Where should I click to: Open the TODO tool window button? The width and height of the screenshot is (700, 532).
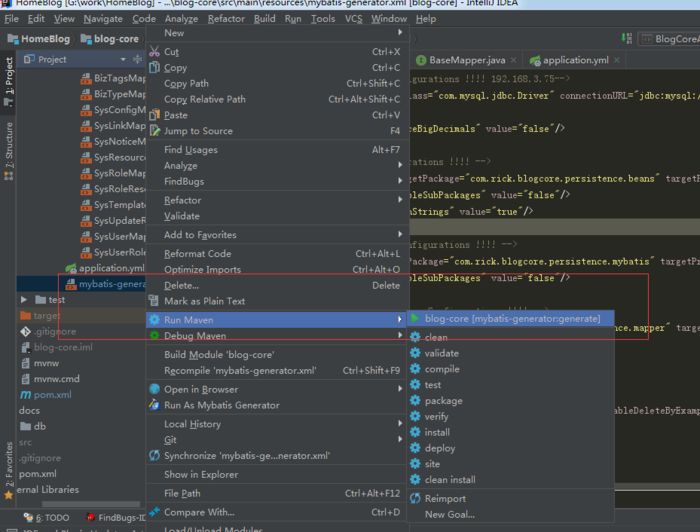point(46,518)
